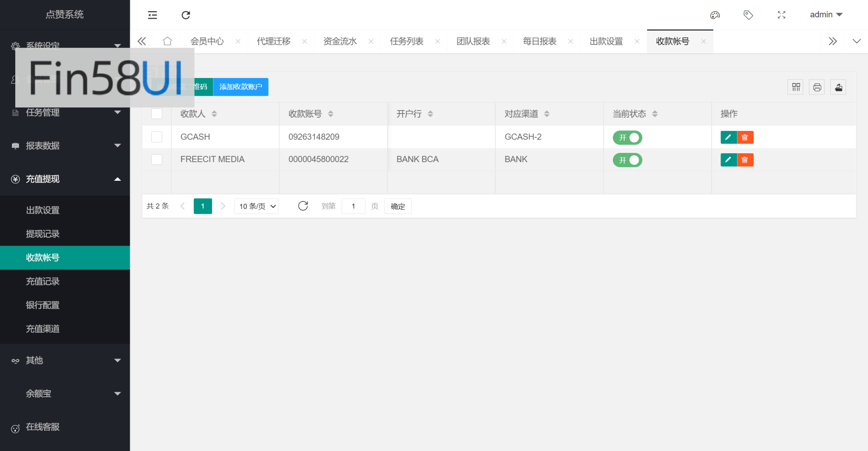The width and height of the screenshot is (868, 451).
Task: Open the admin user dropdown
Action: [826, 15]
